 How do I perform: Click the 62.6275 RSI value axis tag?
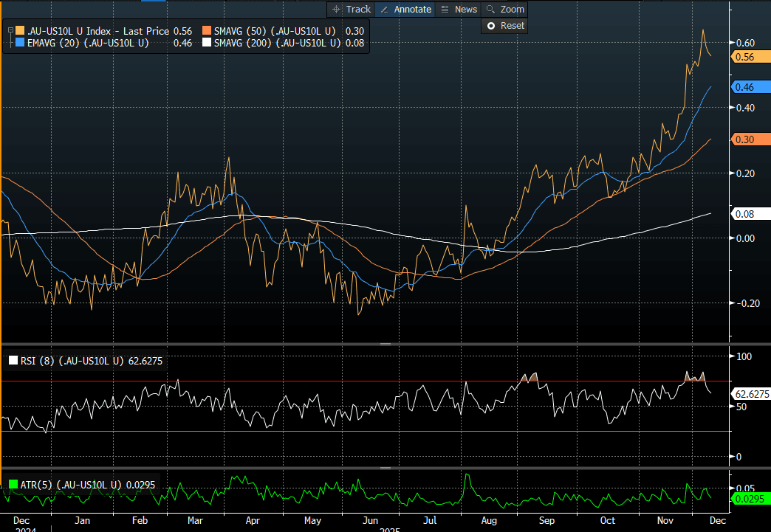[750, 394]
